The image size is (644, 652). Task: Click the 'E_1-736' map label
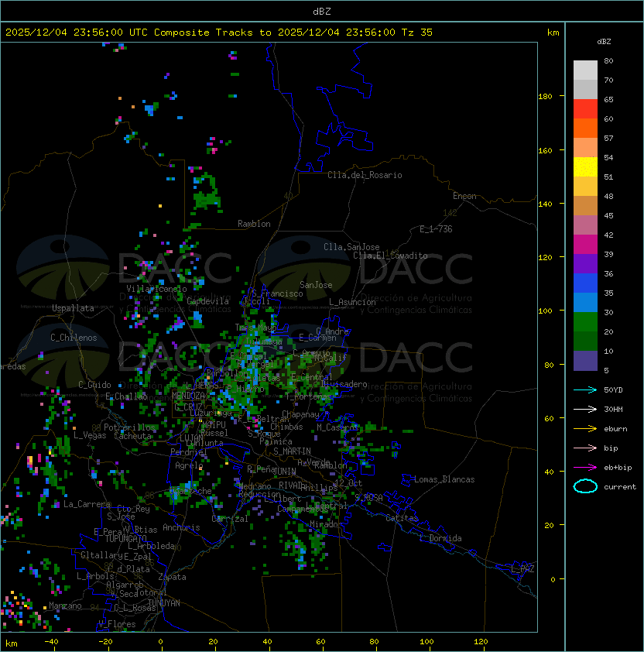click(436, 228)
